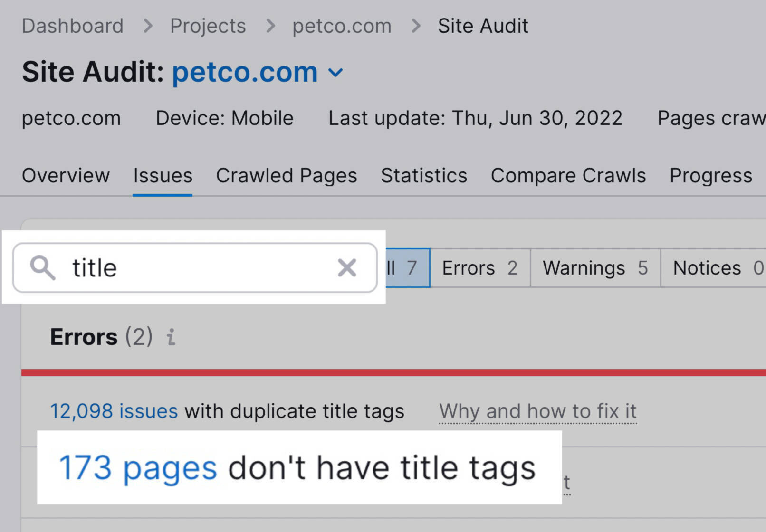Click 'Why and how to fix it'
Viewport: 766px width, 532px height.
click(537, 411)
